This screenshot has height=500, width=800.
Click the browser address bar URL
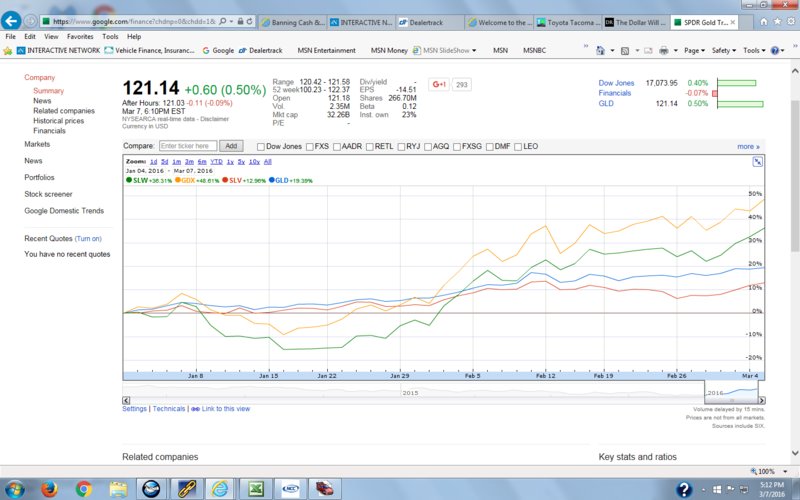(134, 21)
